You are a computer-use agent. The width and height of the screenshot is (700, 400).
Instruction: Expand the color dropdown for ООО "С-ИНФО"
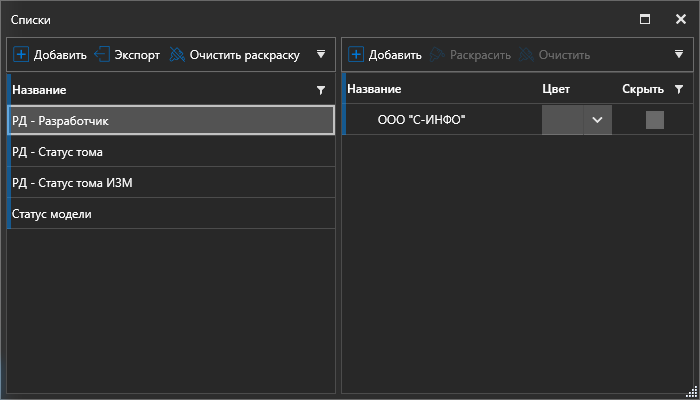(x=597, y=120)
